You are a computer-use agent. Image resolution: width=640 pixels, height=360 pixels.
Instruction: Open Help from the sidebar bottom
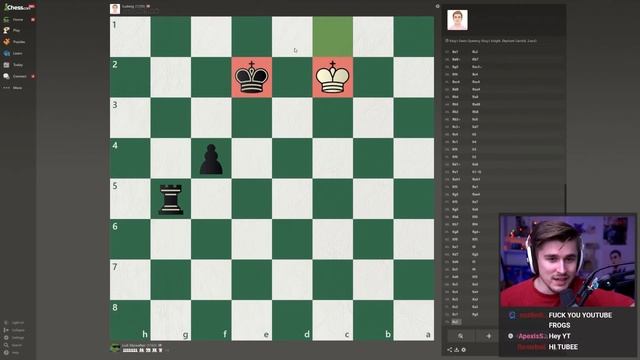coord(11,352)
